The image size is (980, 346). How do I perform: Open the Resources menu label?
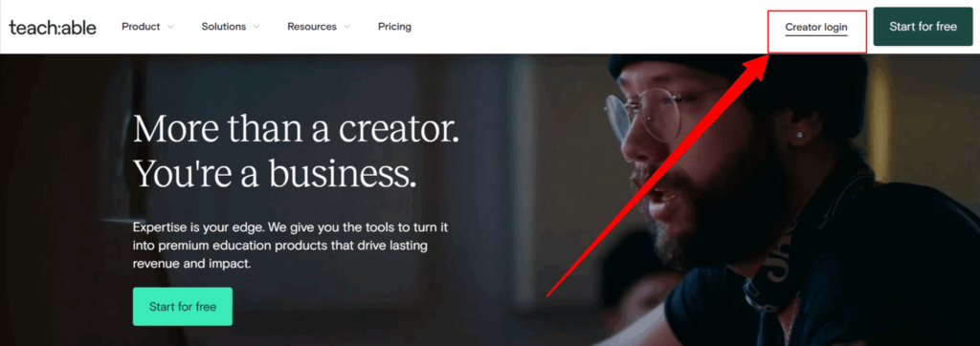pos(312,27)
